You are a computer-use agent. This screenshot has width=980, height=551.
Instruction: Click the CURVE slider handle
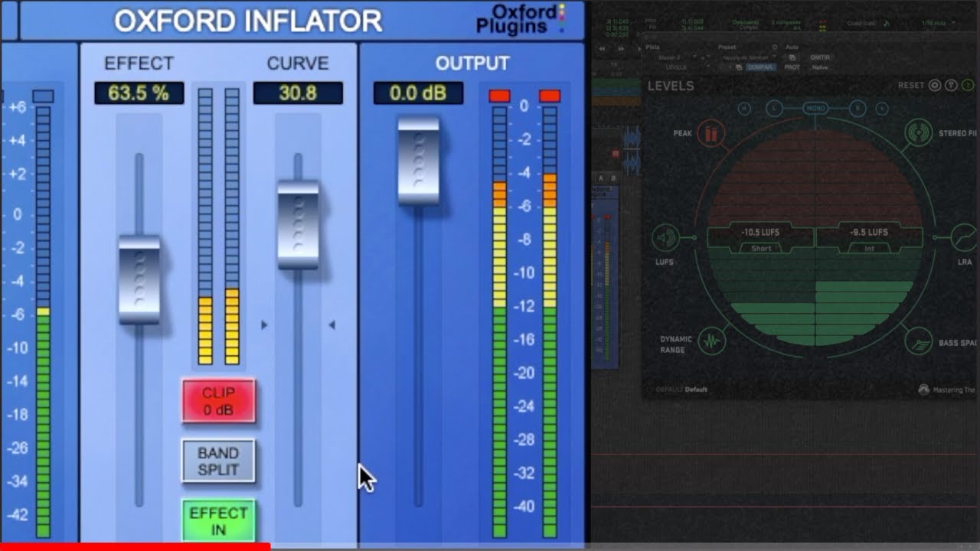pos(298,224)
